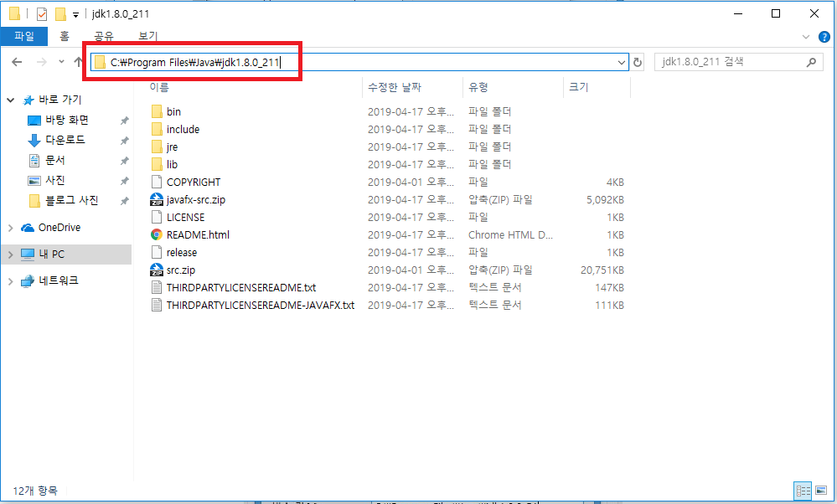Select the README.html file name

(198, 234)
